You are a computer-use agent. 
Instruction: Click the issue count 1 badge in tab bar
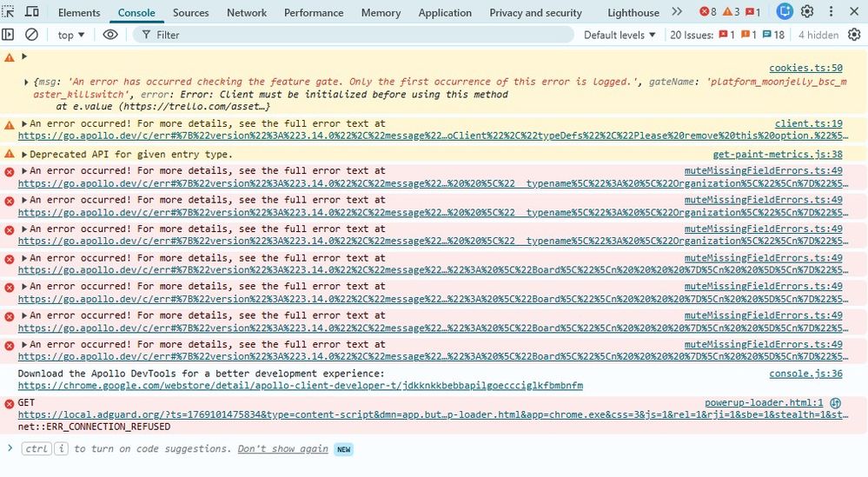[x=752, y=11]
